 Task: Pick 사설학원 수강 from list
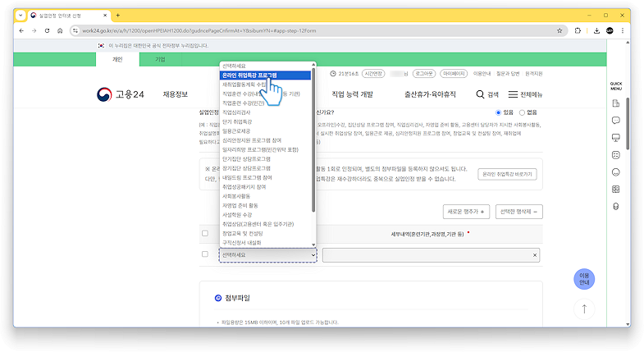(265, 215)
